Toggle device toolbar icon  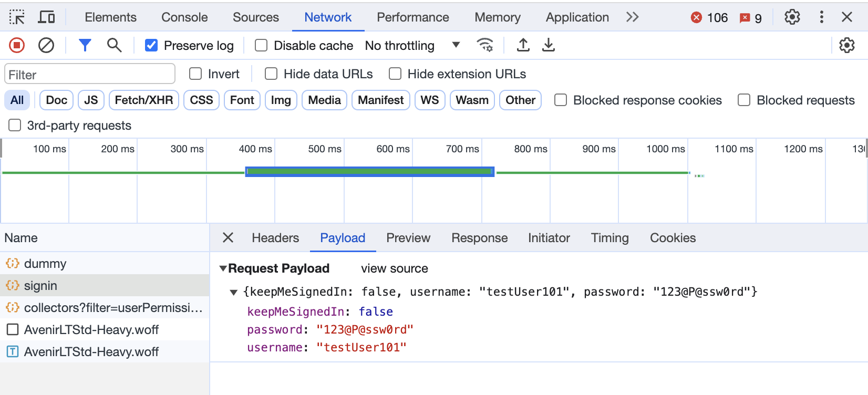click(47, 17)
